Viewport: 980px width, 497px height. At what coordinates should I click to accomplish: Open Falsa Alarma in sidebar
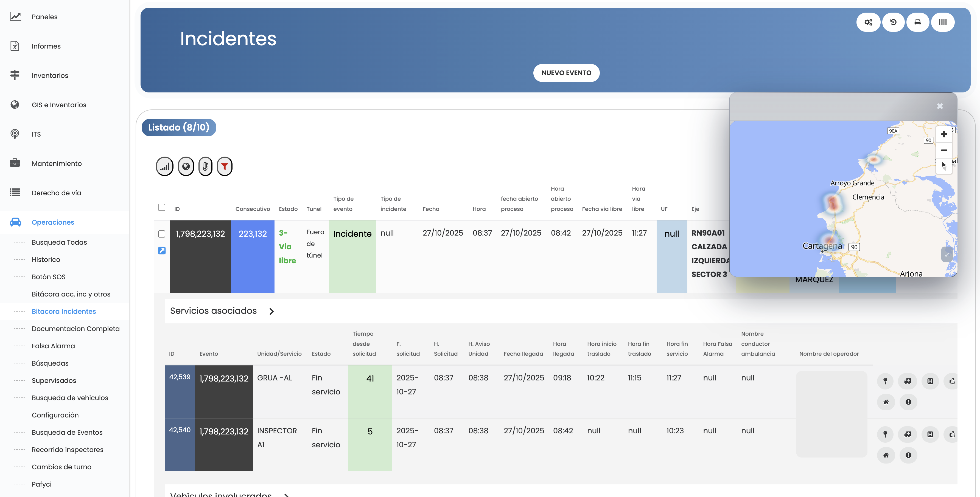[x=53, y=346]
